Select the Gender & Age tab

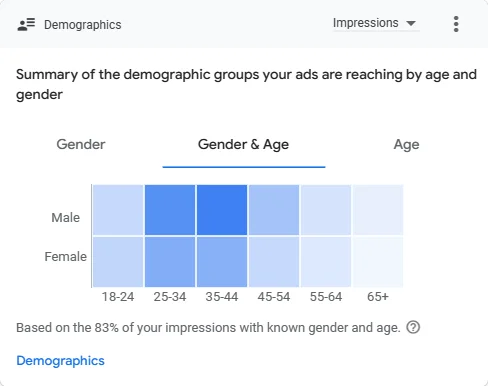point(243,144)
